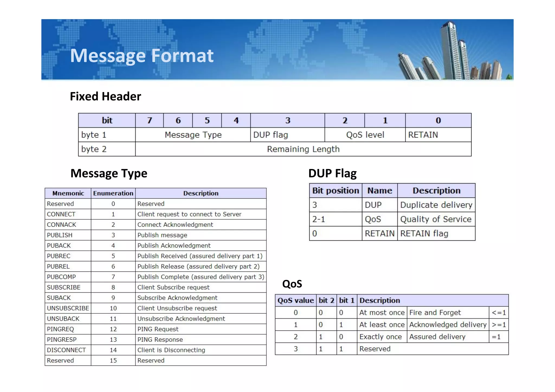The height and width of the screenshot is (392, 555).
Task: Click the 'Message Format' slide title
Action: [x=142, y=56]
